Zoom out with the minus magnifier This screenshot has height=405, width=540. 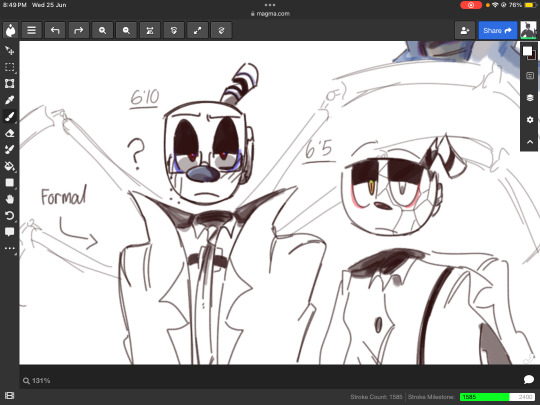126,30
